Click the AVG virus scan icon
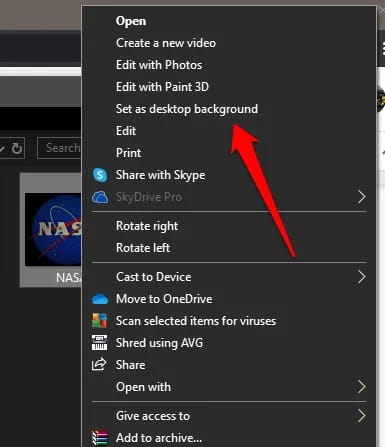Screen dimensions: 385x447 pos(100,321)
